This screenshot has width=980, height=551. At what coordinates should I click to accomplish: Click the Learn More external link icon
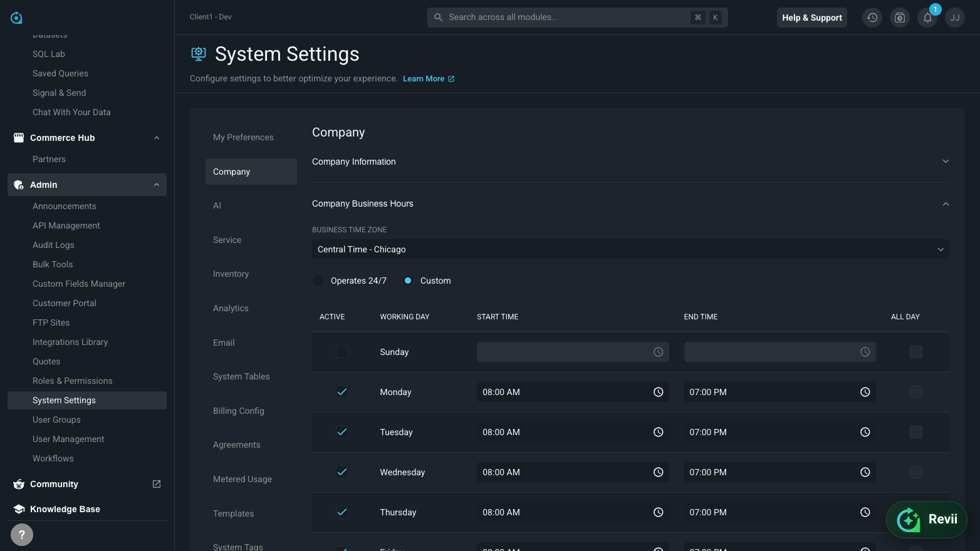[x=451, y=79]
